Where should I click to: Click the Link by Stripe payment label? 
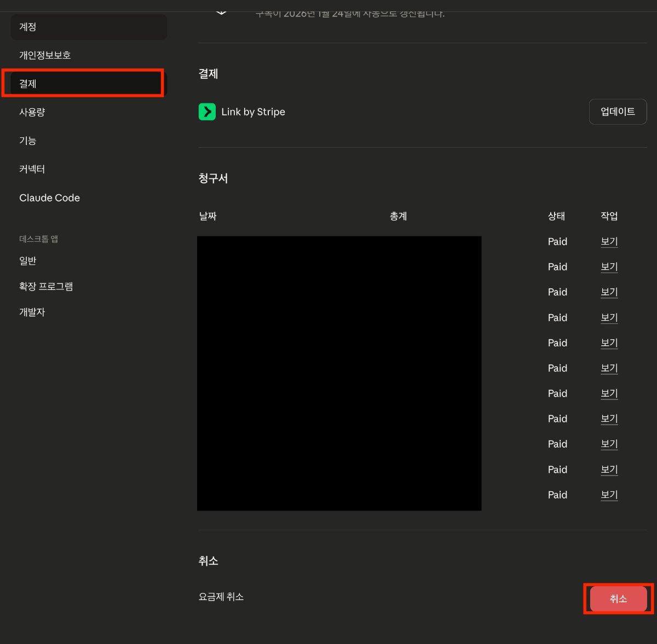(x=253, y=112)
